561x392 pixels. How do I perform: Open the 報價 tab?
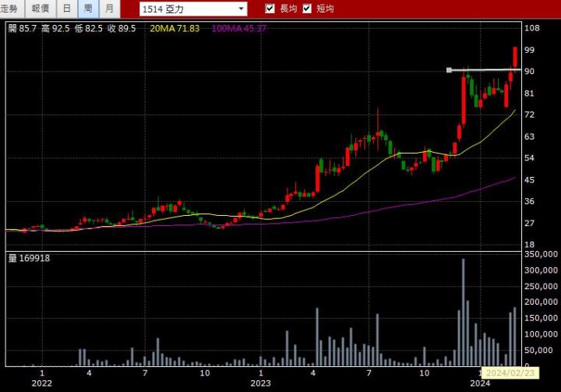39,9
